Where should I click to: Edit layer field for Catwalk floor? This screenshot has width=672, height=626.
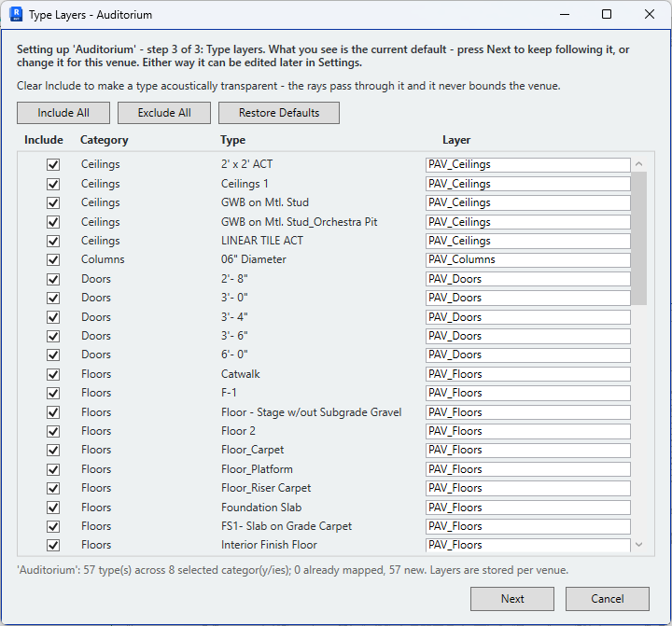[528, 374]
